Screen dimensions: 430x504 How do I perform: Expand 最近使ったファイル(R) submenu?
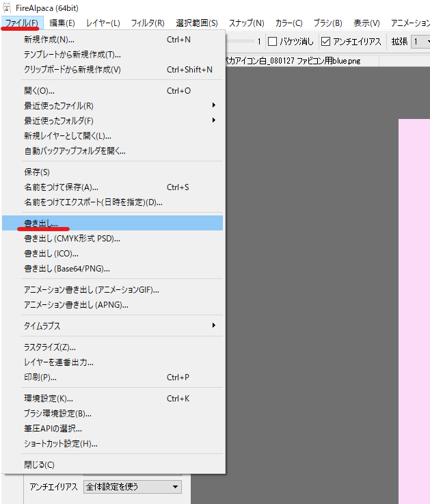pyautogui.click(x=112, y=106)
